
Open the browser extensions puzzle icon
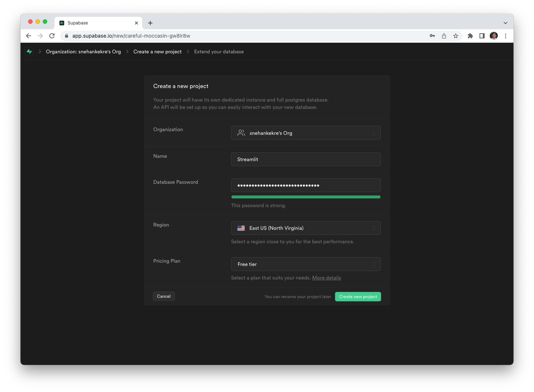point(470,36)
